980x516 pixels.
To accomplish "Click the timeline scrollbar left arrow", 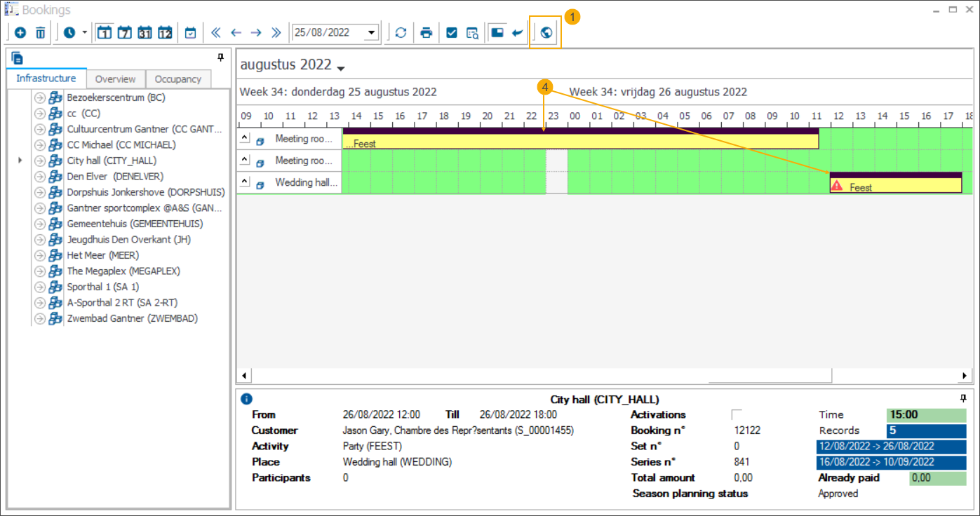I will [x=245, y=376].
